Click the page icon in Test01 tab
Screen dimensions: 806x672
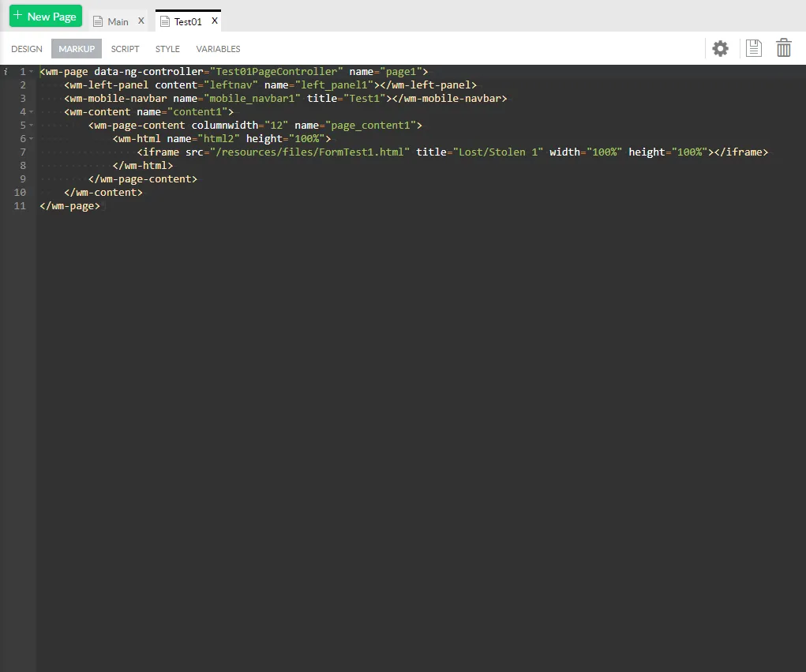(x=164, y=21)
